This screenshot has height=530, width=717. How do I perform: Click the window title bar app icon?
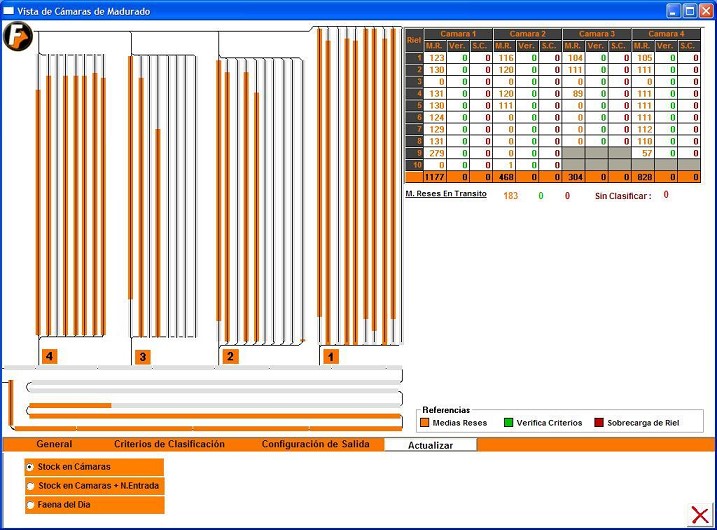coord(9,11)
